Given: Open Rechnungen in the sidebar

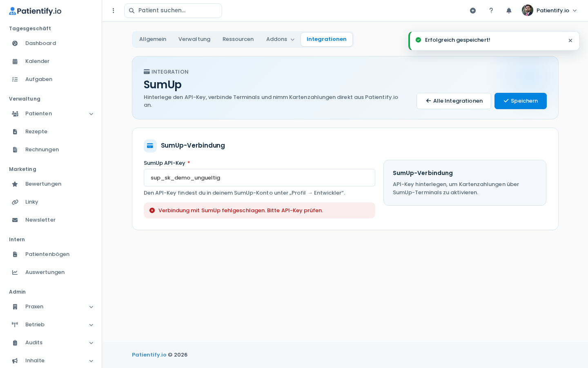Looking at the screenshot, I should [51, 150].
